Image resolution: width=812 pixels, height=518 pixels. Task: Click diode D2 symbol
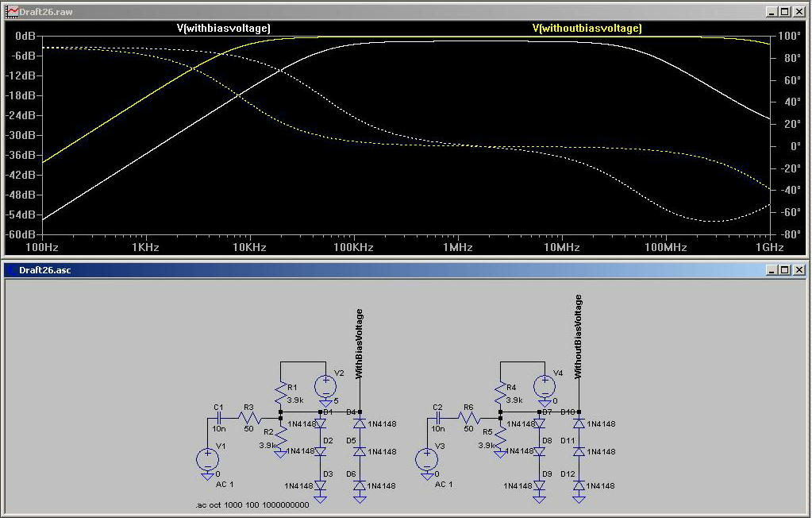[x=321, y=451]
